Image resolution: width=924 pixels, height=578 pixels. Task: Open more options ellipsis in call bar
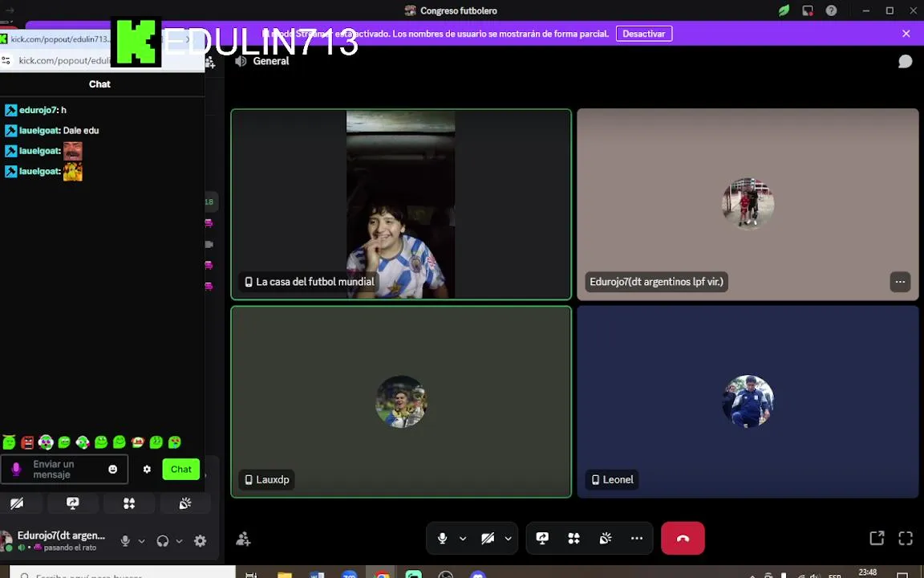pyautogui.click(x=636, y=538)
